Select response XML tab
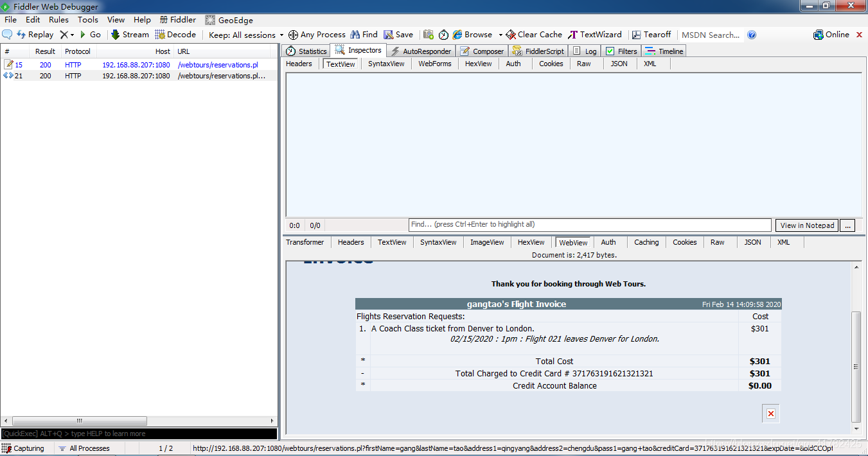This screenshot has height=456, width=868. 783,242
